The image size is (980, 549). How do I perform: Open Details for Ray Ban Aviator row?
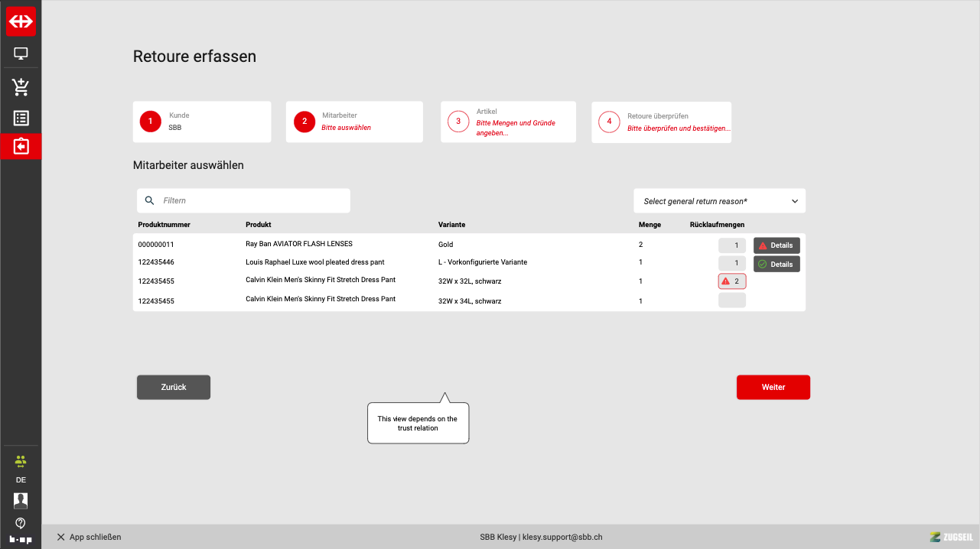[x=777, y=245]
